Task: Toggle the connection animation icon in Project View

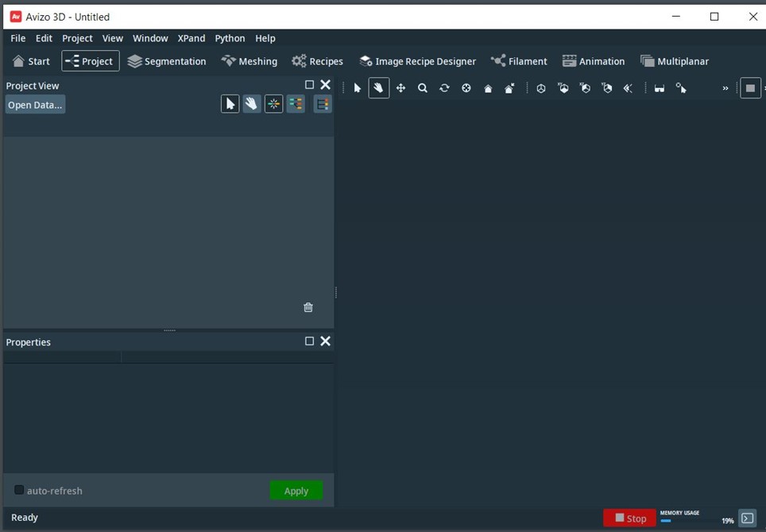Action: point(273,104)
